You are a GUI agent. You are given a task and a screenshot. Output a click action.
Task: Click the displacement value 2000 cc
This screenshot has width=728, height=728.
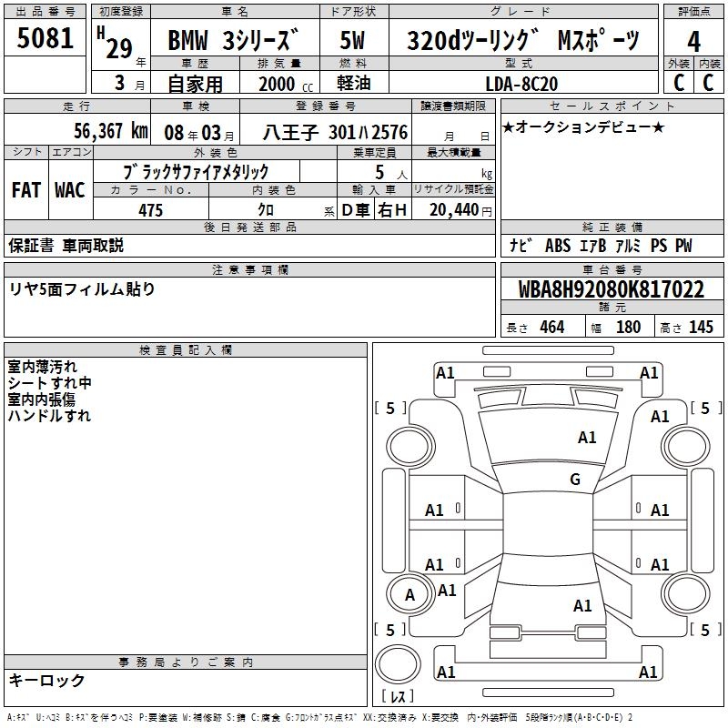[x=286, y=84]
